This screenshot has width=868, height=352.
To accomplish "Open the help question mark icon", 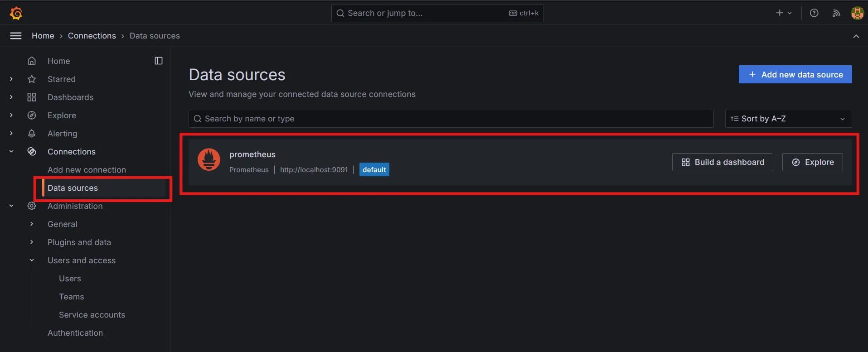I will pyautogui.click(x=814, y=13).
